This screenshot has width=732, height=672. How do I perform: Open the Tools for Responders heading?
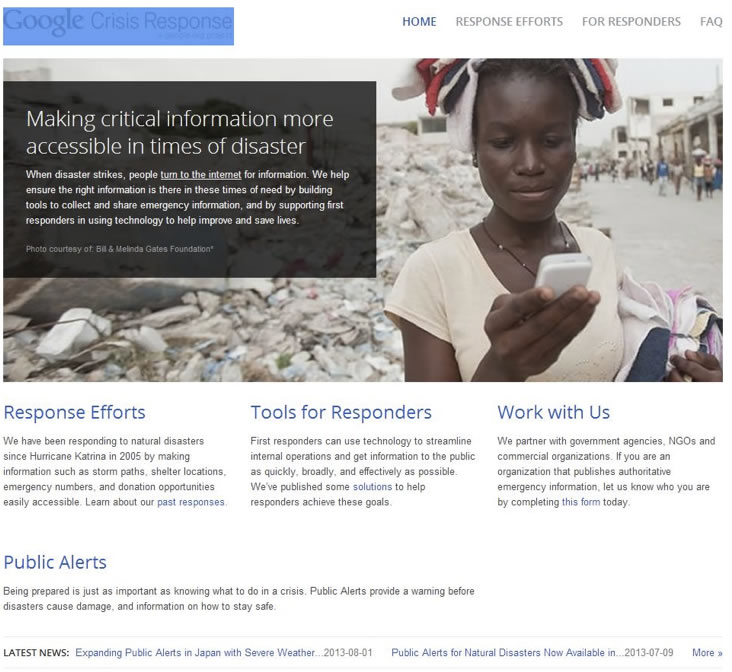[341, 412]
